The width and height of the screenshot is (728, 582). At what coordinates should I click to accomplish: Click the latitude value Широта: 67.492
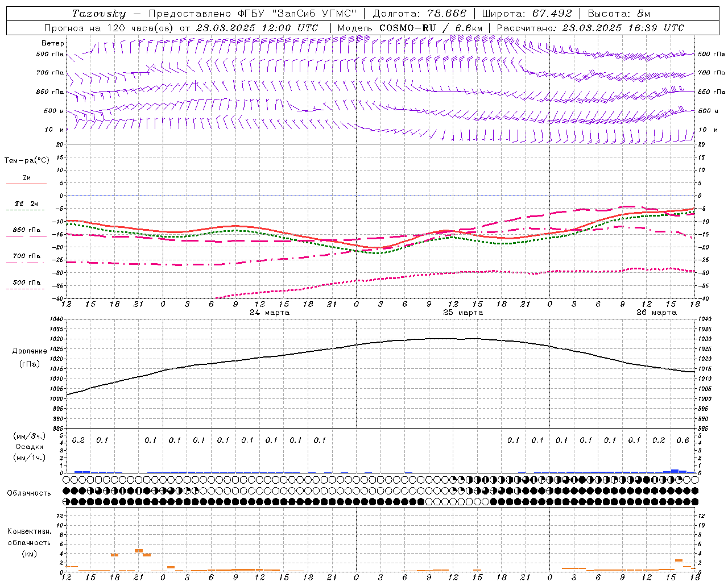click(x=528, y=14)
